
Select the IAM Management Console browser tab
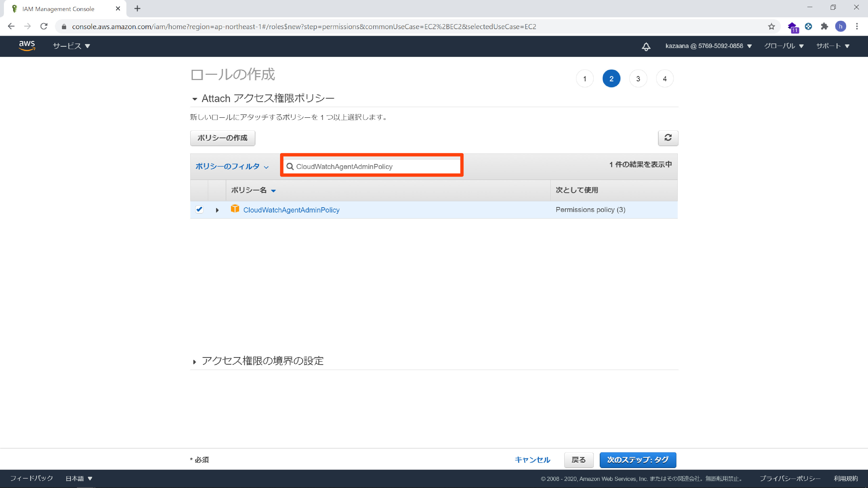pyautogui.click(x=65, y=9)
